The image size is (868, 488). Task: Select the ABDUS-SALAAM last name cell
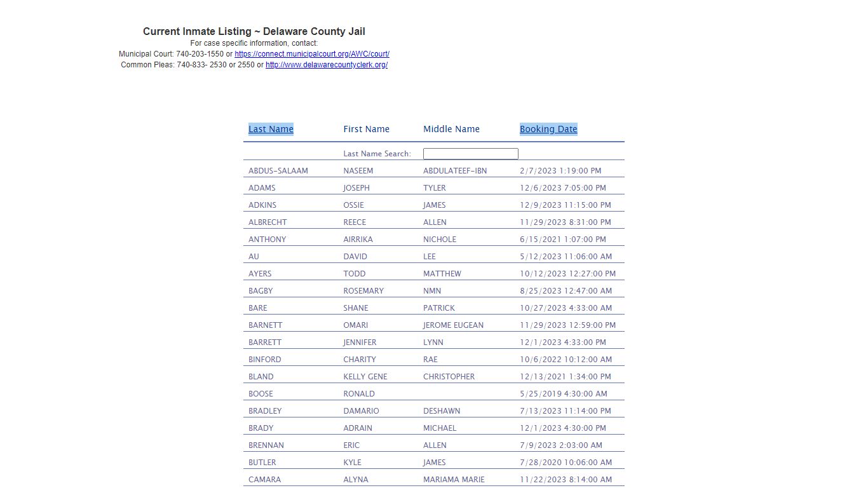click(x=278, y=171)
